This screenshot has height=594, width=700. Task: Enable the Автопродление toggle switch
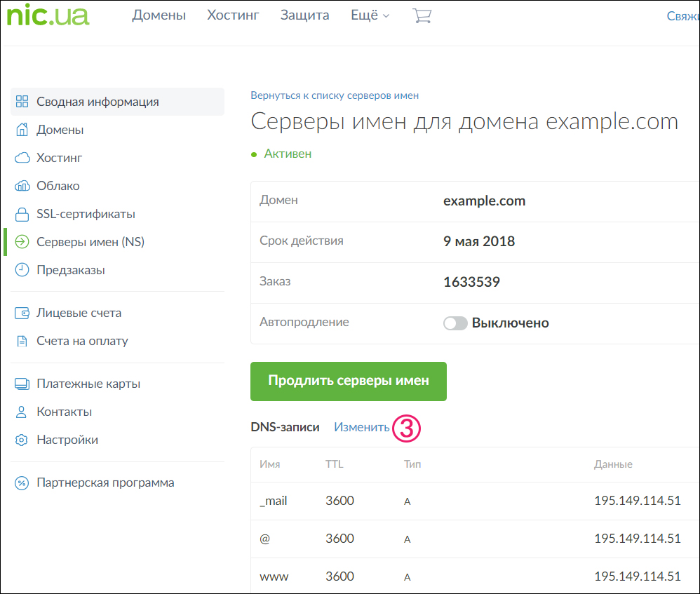click(455, 323)
